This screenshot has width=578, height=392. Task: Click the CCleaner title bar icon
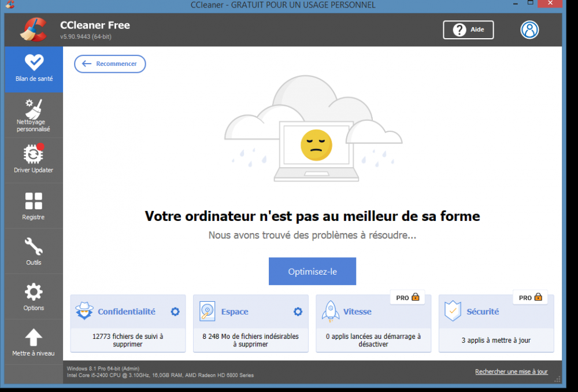pyautogui.click(x=10, y=5)
